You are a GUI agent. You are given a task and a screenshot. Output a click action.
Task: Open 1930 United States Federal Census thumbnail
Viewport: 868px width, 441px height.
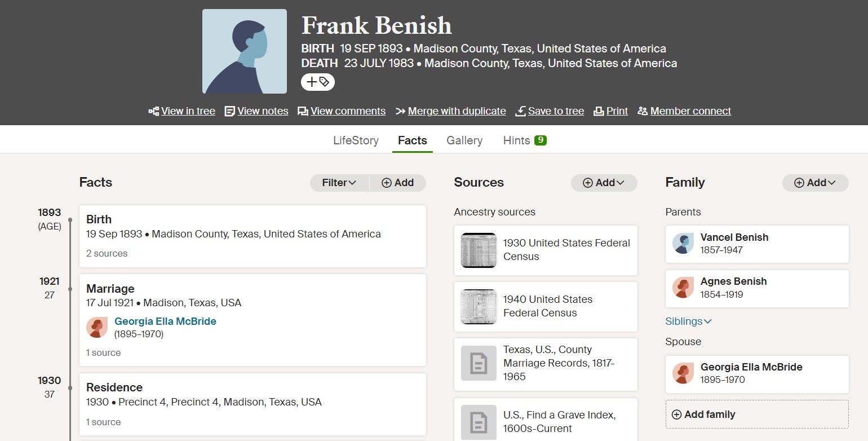[479, 250]
